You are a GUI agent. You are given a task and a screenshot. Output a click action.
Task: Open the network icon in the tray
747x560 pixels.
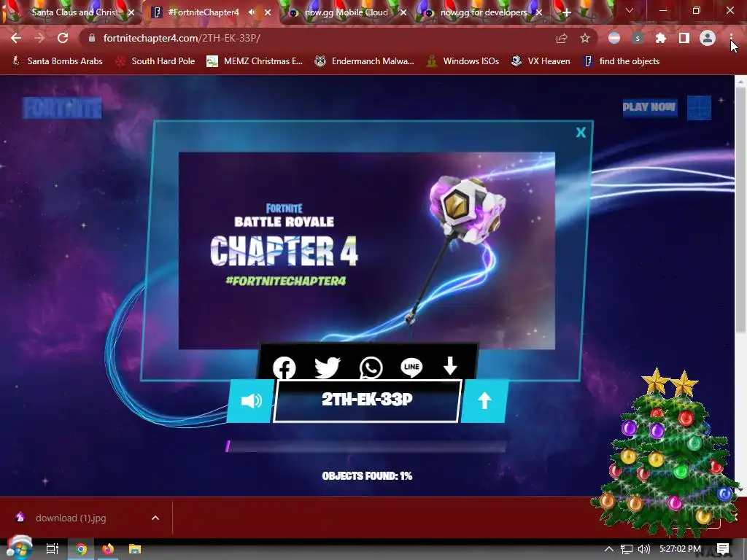coord(627,549)
